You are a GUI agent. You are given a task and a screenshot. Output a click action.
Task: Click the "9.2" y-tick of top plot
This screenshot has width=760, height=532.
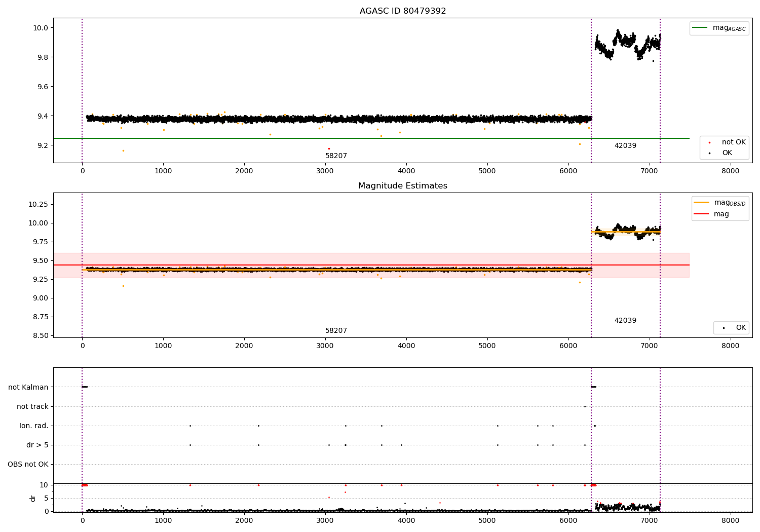click(x=43, y=145)
